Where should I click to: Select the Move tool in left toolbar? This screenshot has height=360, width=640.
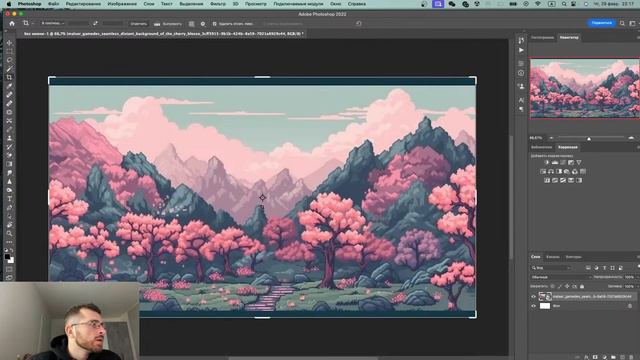(9, 43)
